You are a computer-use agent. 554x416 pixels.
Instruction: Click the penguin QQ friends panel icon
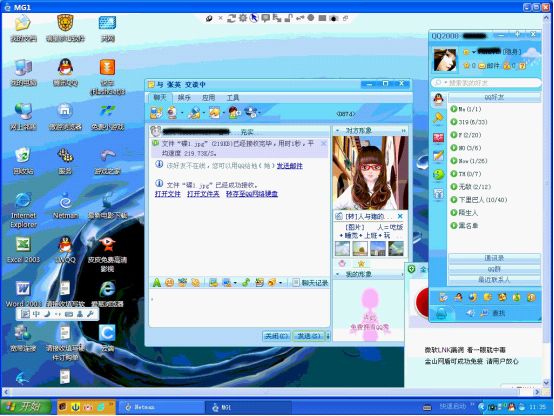438,100
